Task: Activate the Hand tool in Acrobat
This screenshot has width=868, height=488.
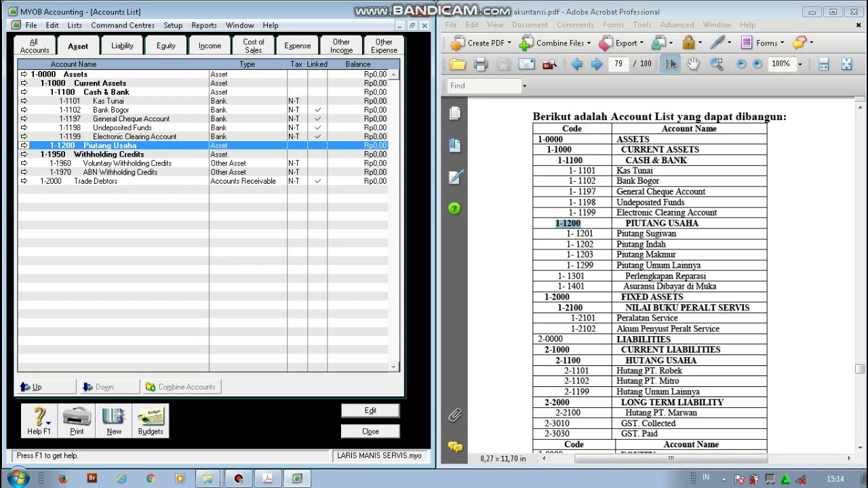Action: [x=692, y=64]
